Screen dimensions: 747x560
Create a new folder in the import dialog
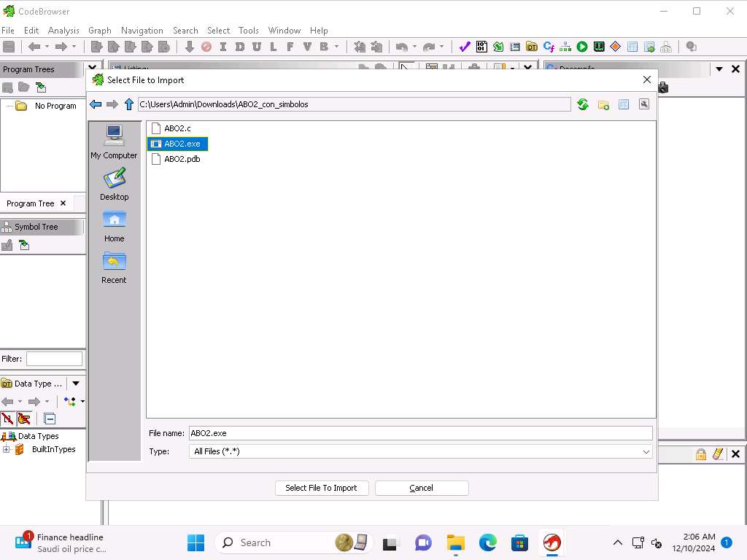[603, 104]
